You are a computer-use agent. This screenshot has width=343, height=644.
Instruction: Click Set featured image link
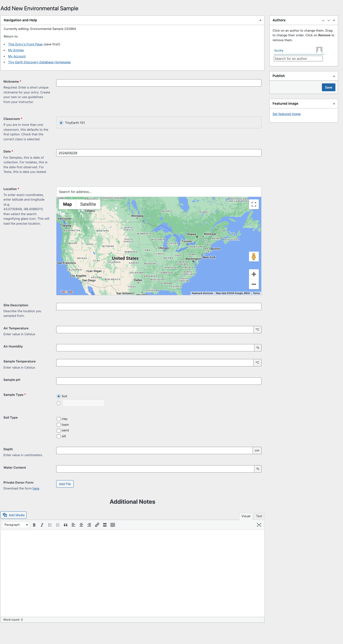[287, 114]
